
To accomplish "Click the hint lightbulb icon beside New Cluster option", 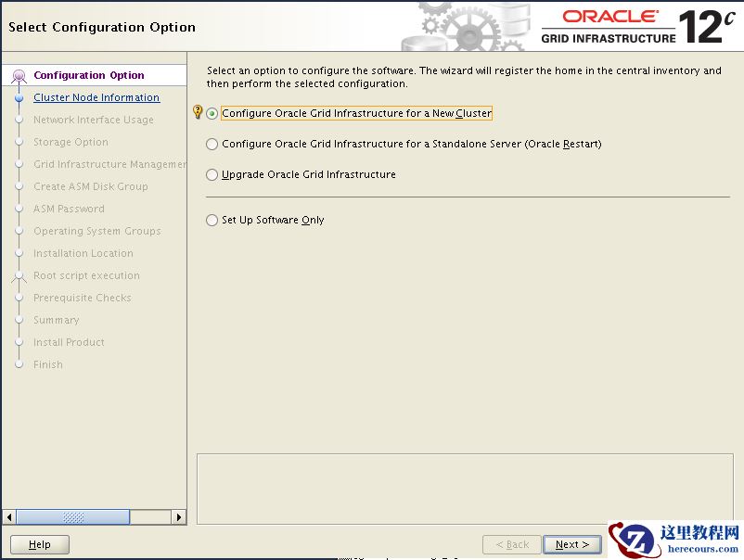I will pos(198,112).
